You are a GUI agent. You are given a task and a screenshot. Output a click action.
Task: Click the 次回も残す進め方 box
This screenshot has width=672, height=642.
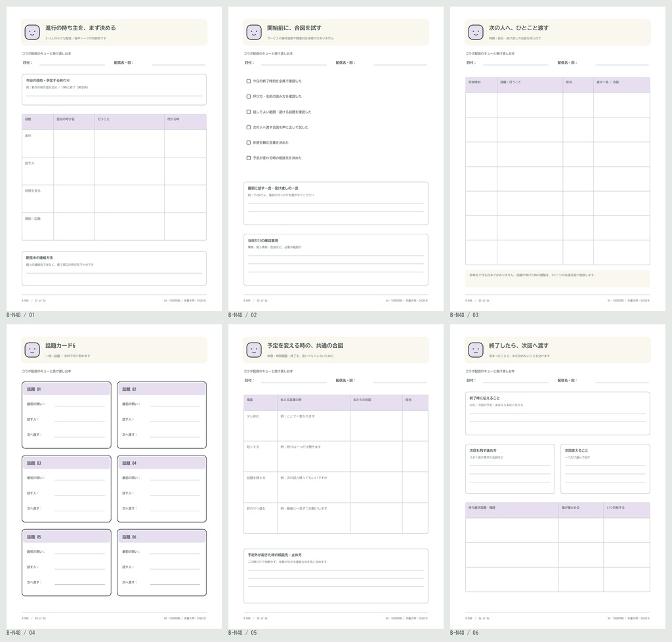click(x=510, y=469)
